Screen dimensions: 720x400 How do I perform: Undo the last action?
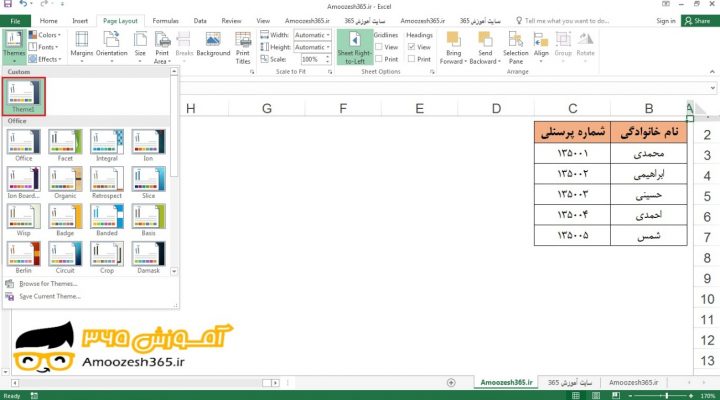tap(23, 4)
